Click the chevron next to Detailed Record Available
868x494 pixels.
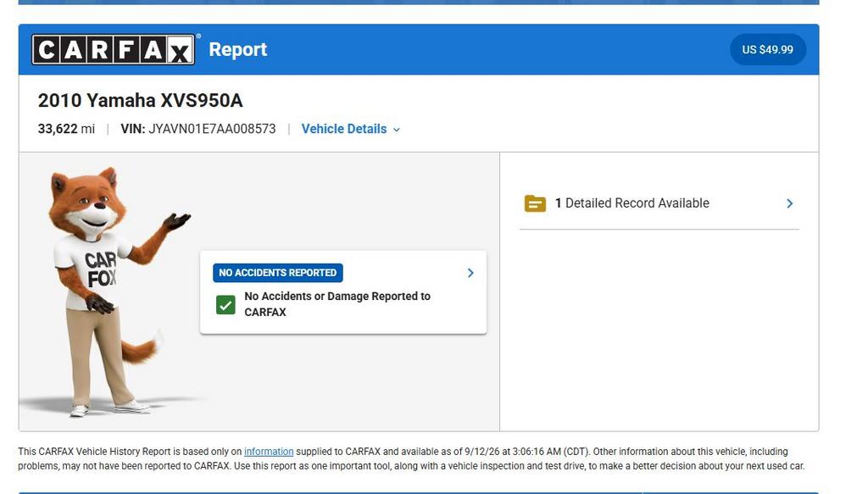tap(790, 203)
